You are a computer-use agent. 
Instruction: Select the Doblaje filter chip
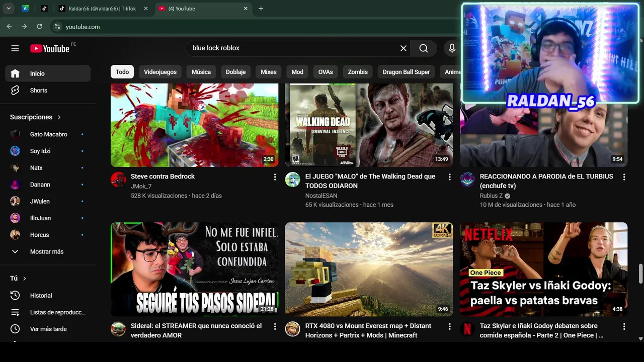[235, 72]
